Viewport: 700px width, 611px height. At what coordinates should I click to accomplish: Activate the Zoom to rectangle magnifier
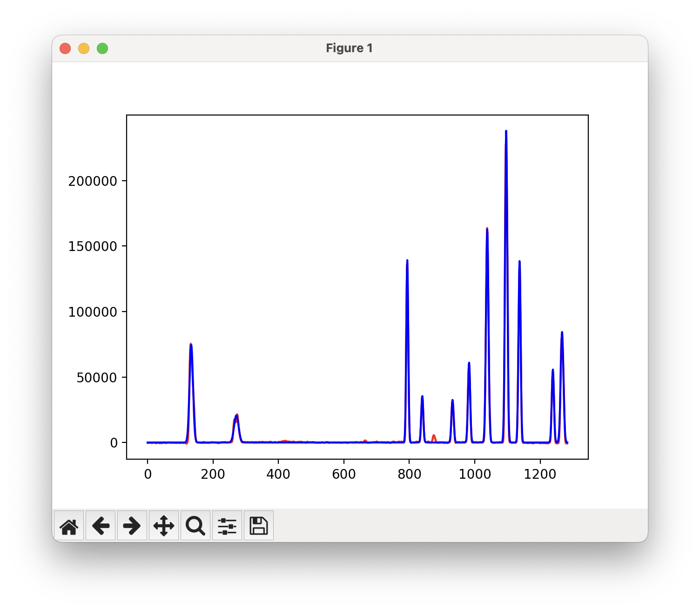click(x=195, y=526)
